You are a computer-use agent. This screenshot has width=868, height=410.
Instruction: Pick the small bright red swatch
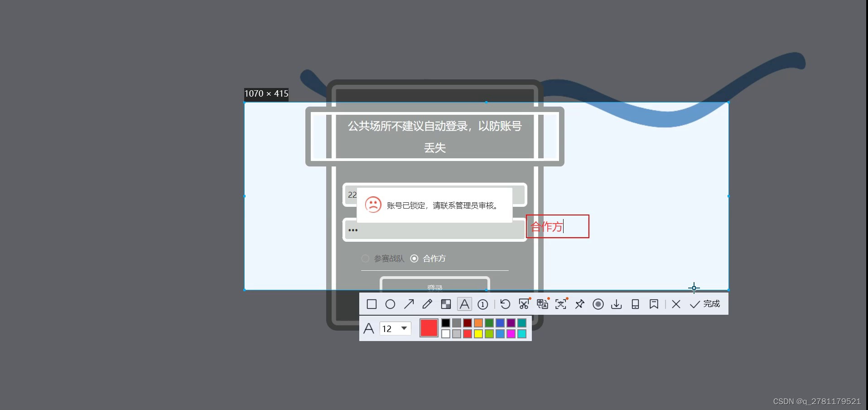tap(468, 334)
